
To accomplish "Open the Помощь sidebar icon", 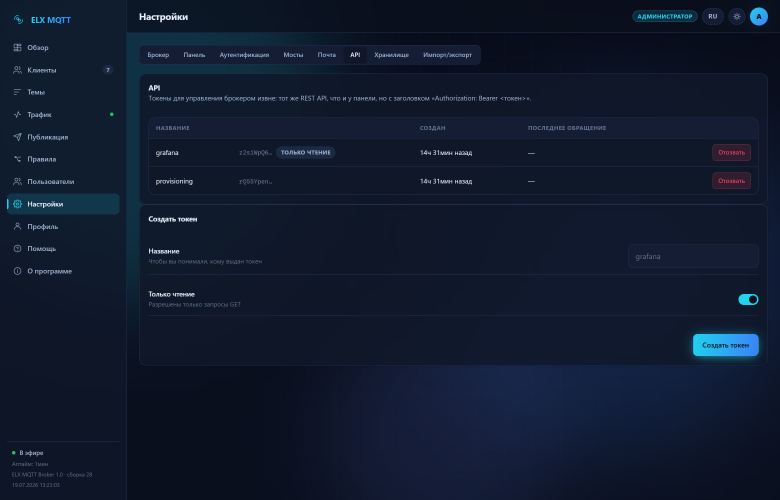I will point(17,248).
